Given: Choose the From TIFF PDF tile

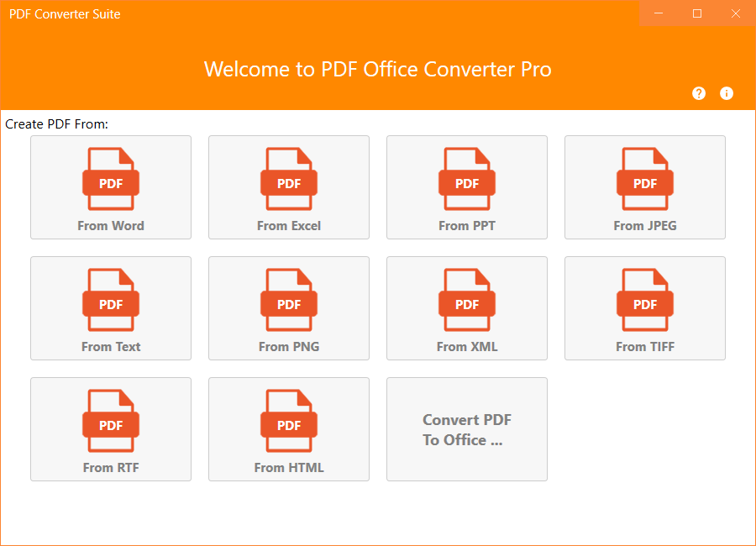Looking at the screenshot, I should point(644,307).
